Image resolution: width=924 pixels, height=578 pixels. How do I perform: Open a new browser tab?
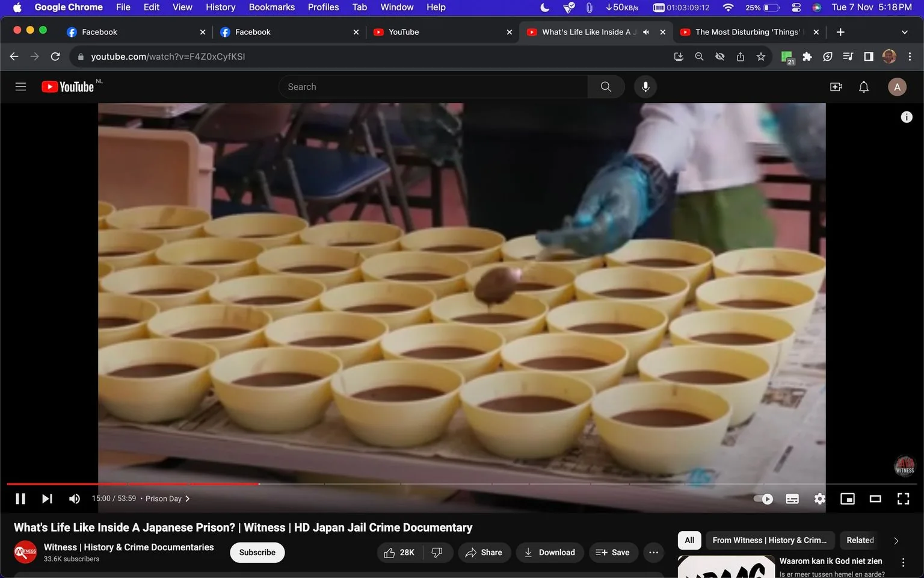[840, 32]
